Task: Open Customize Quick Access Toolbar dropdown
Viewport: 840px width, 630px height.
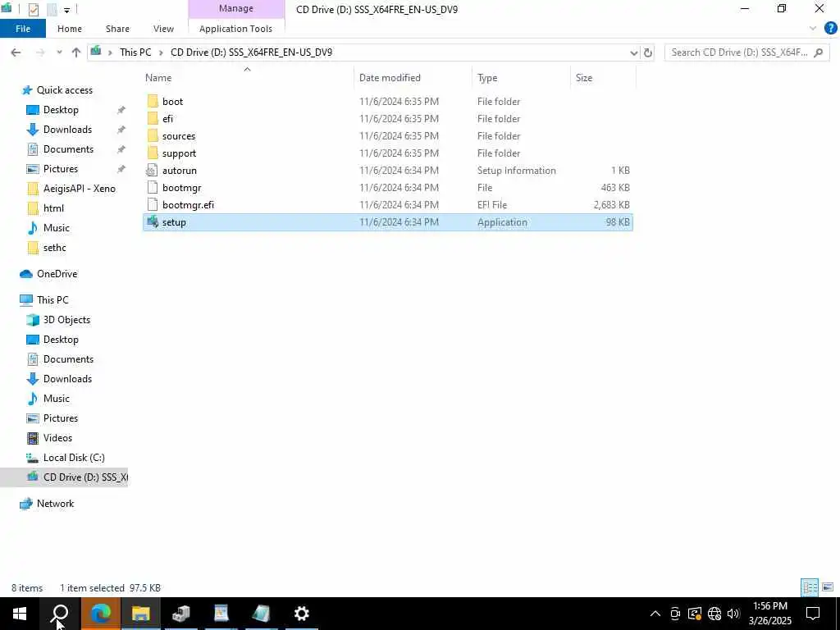Action: point(67,10)
